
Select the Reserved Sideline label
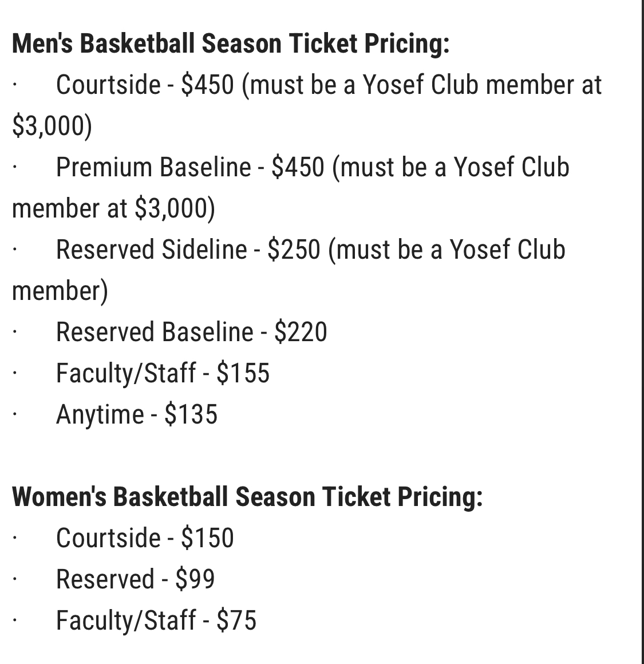pos(151,250)
